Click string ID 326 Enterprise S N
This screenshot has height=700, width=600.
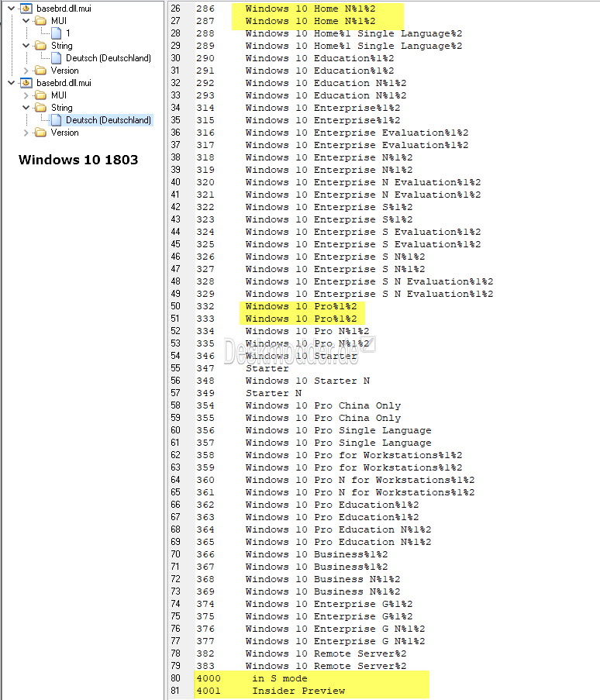[335, 257]
